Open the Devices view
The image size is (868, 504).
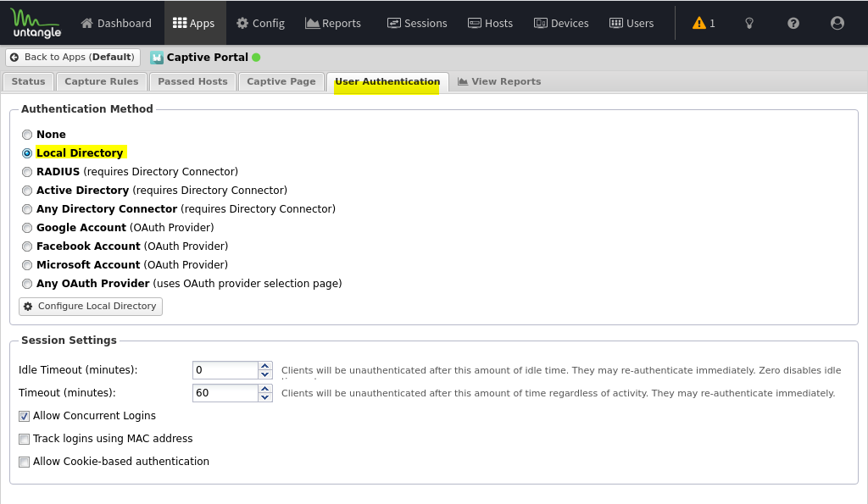pos(561,23)
